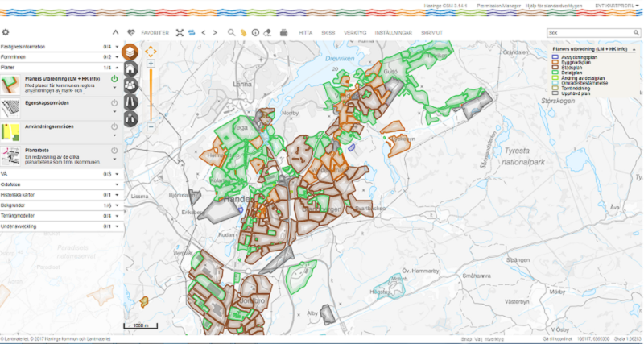This screenshot has height=344, width=644.
Task: Turn off the Planers utbredning layer
Action: pyautogui.click(x=114, y=79)
